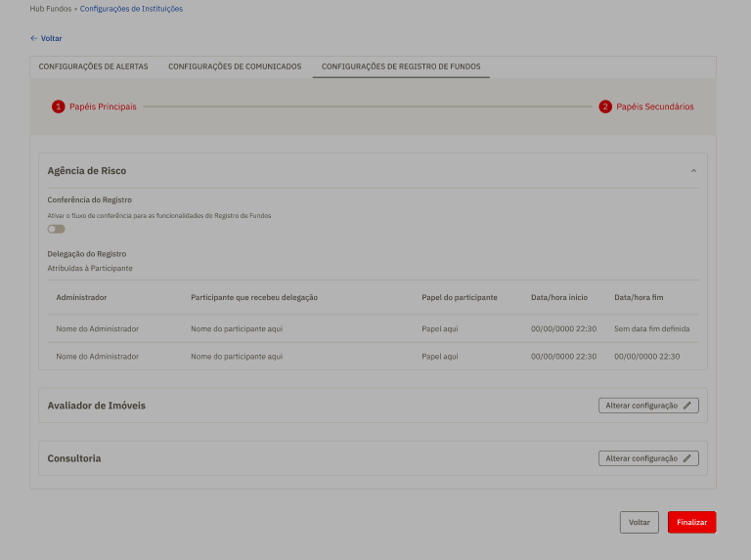Click the Hub Fundos breadcrumb

coord(50,9)
